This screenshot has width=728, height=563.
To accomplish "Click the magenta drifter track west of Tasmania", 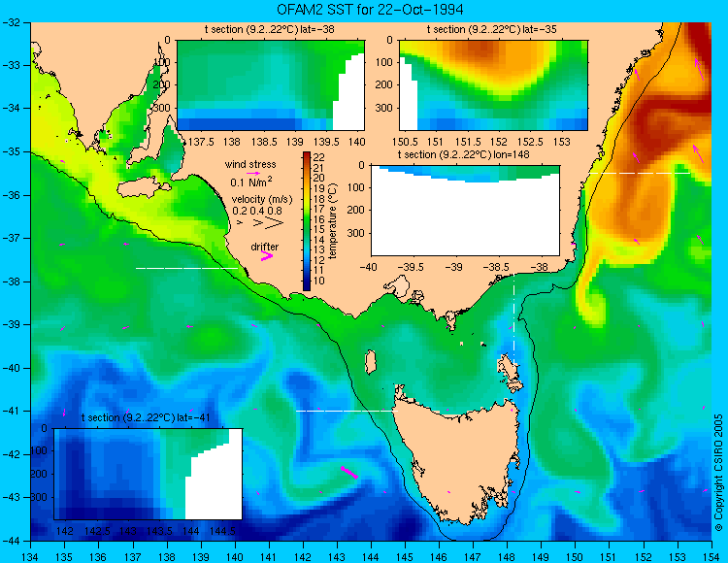I will [x=349, y=472].
